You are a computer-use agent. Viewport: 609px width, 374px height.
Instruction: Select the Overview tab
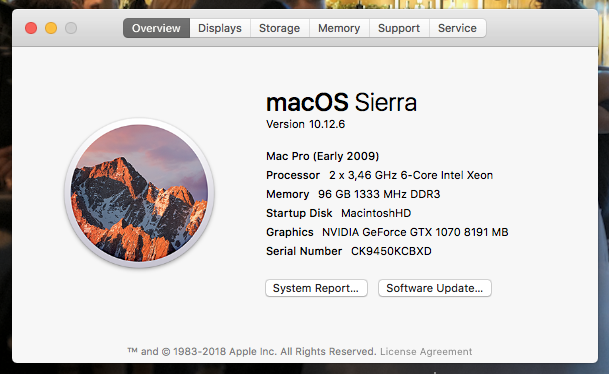tap(156, 28)
